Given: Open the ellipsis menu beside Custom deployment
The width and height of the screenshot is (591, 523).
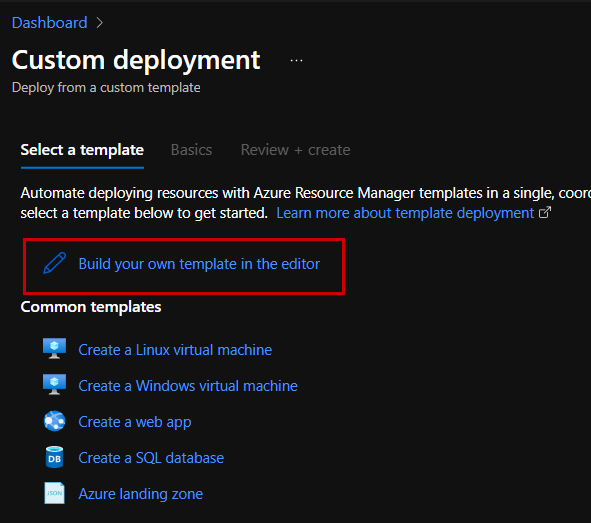Looking at the screenshot, I should [x=296, y=60].
